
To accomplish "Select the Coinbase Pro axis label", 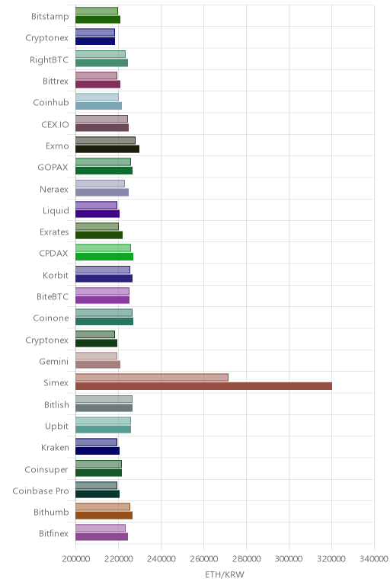I will pyautogui.click(x=40, y=491).
